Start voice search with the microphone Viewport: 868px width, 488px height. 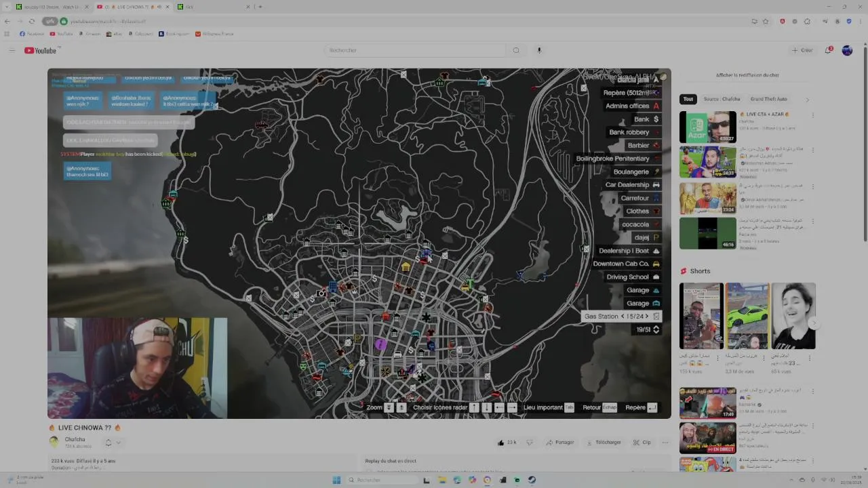pyautogui.click(x=539, y=50)
